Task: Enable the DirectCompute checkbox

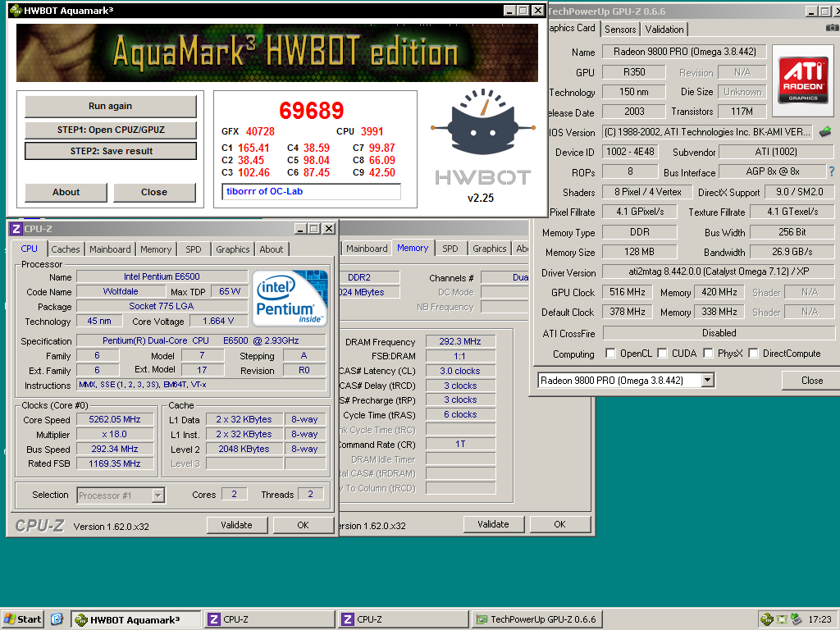Action: click(753, 353)
